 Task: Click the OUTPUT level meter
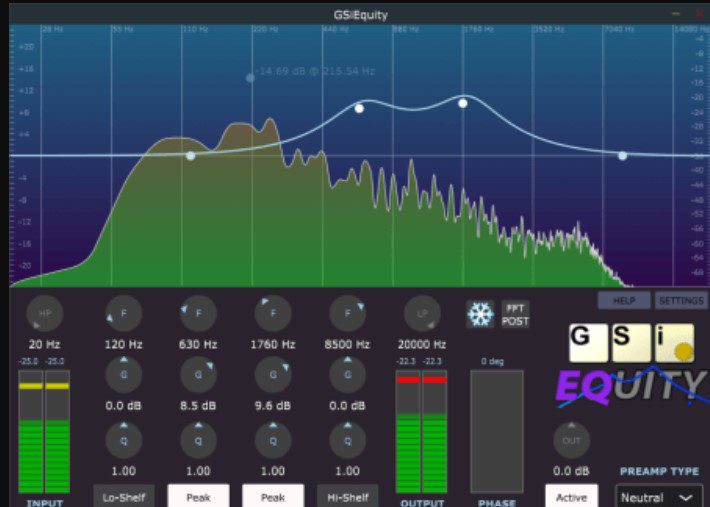coord(422,431)
